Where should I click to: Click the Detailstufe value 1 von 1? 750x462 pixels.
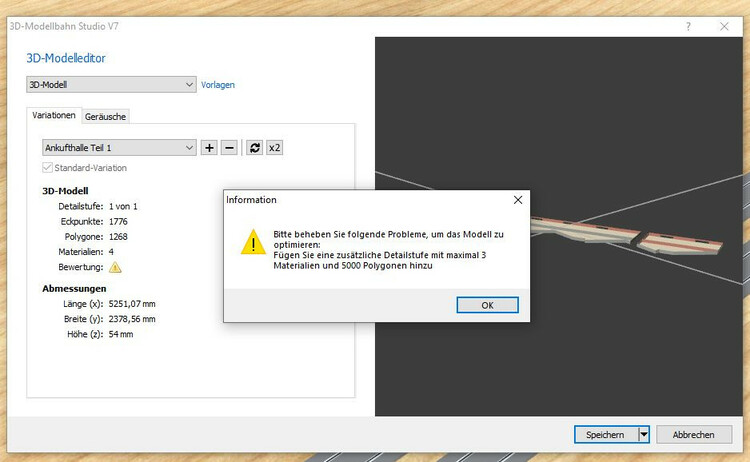pos(123,206)
